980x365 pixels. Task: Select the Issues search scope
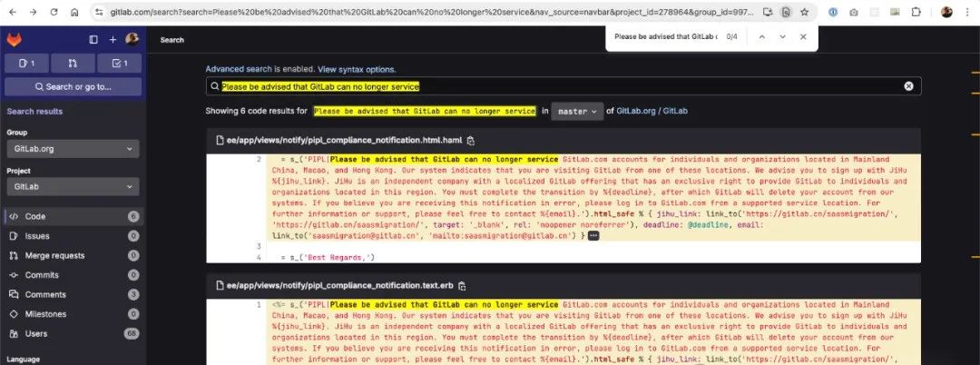[x=73, y=236]
